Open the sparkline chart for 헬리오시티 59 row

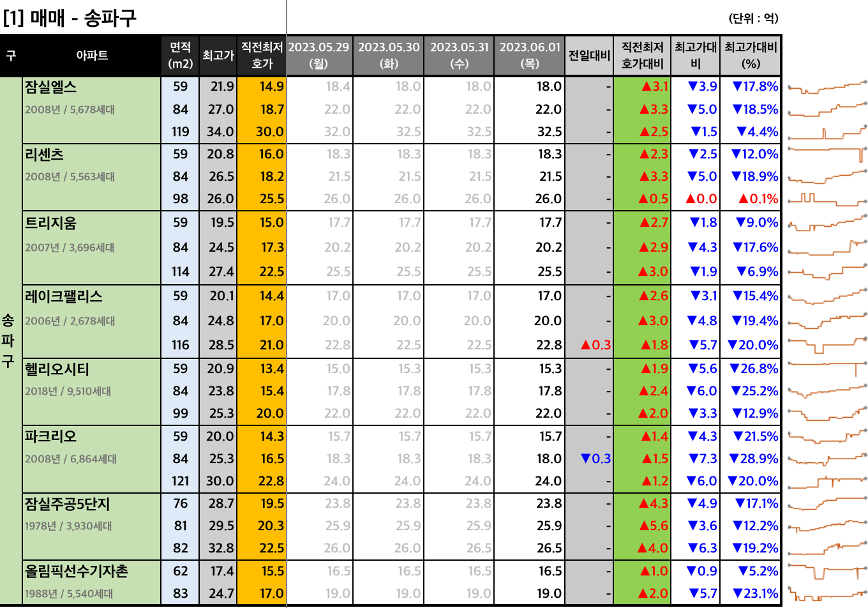tap(827, 369)
